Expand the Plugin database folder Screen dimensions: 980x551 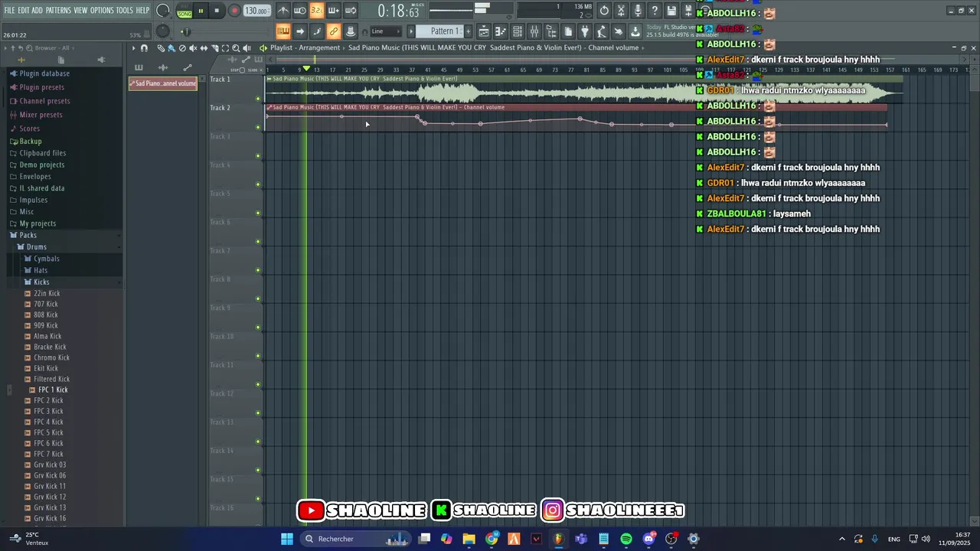[x=44, y=73]
